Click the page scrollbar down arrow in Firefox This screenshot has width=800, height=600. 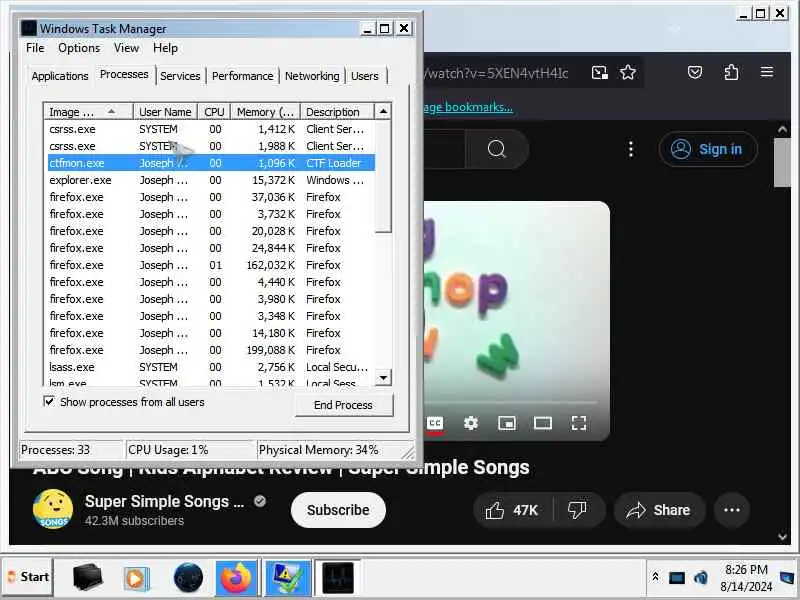pos(782,536)
